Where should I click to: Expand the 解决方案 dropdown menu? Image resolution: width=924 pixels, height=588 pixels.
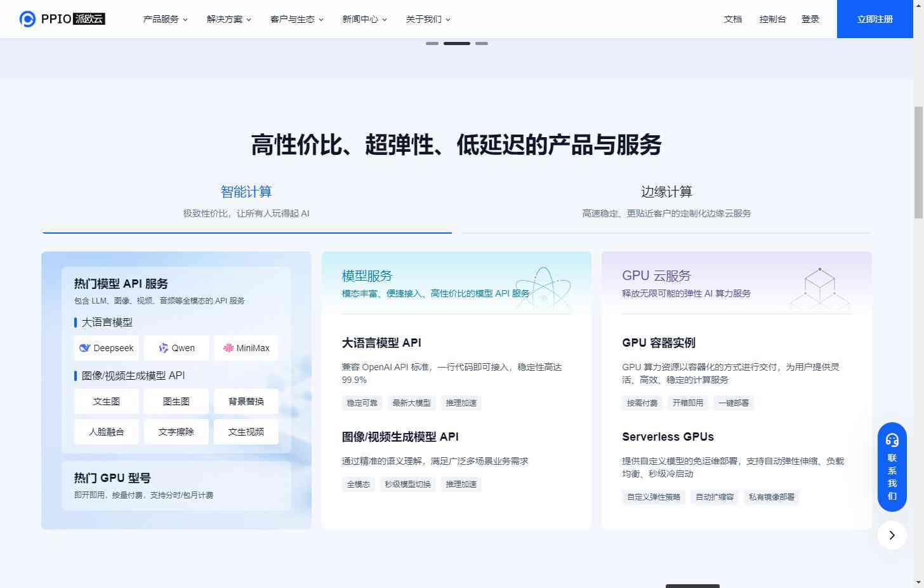pyautogui.click(x=228, y=19)
